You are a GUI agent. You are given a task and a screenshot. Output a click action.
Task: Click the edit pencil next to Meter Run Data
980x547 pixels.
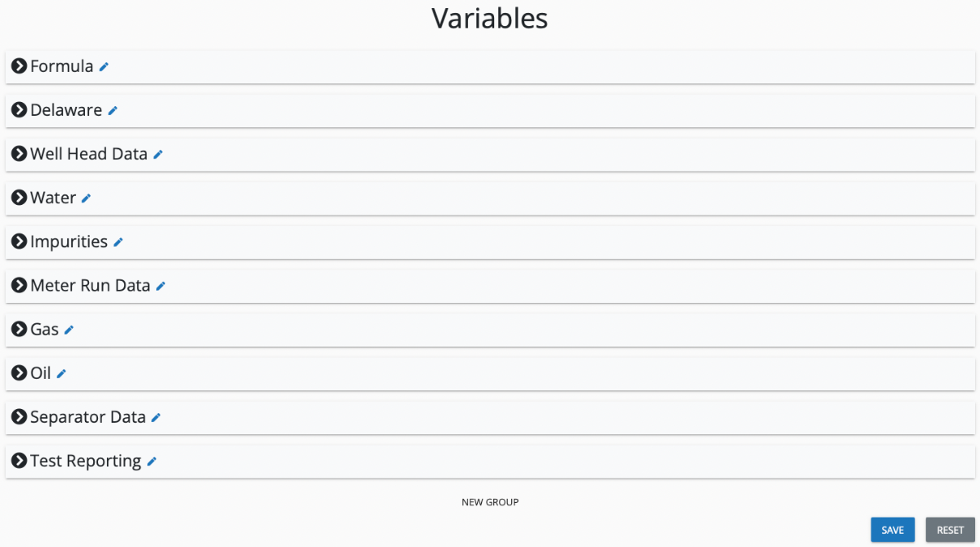(x=161, y=286)
